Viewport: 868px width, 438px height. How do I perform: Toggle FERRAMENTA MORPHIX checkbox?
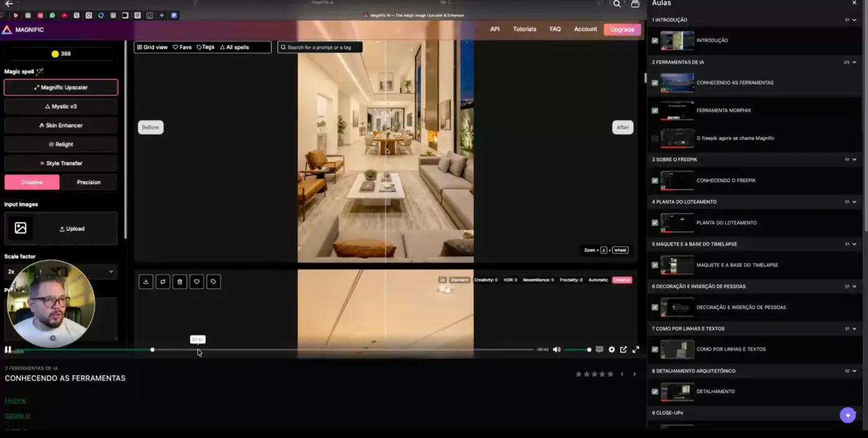[655, 110]
